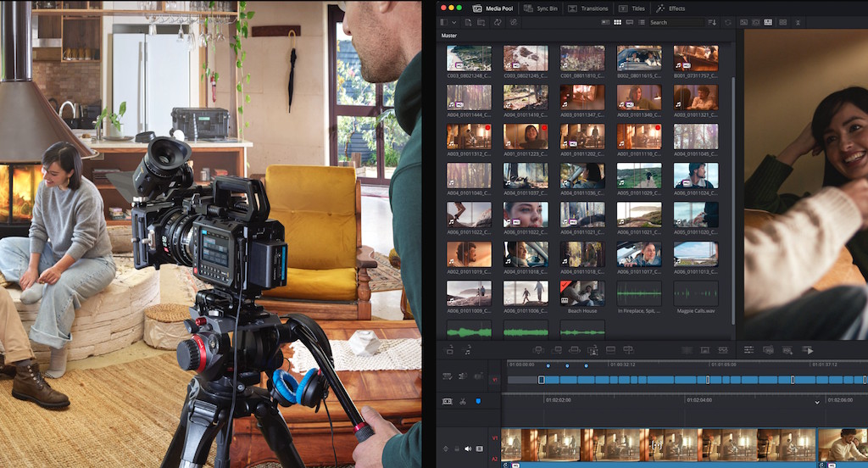Expand the timeline ruler chevron arrow
This screenshot has width=868, height=468.
click(817, 401)
